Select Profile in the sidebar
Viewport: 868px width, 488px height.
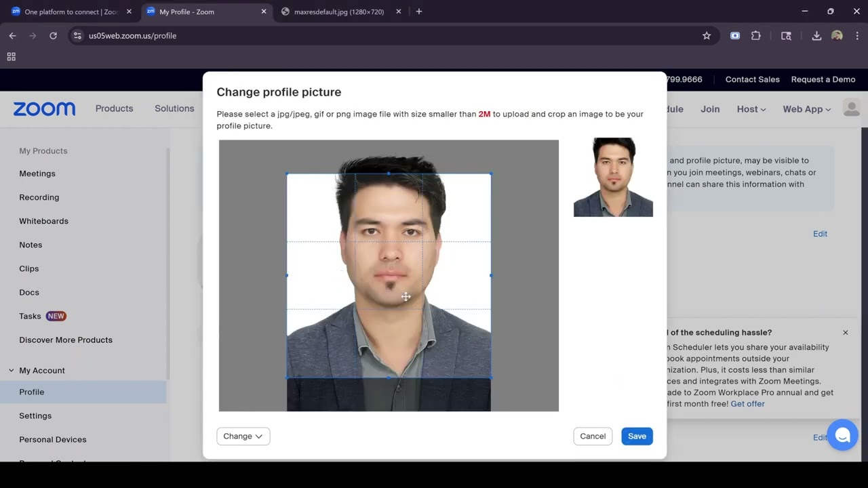click(x=83, y=392)
